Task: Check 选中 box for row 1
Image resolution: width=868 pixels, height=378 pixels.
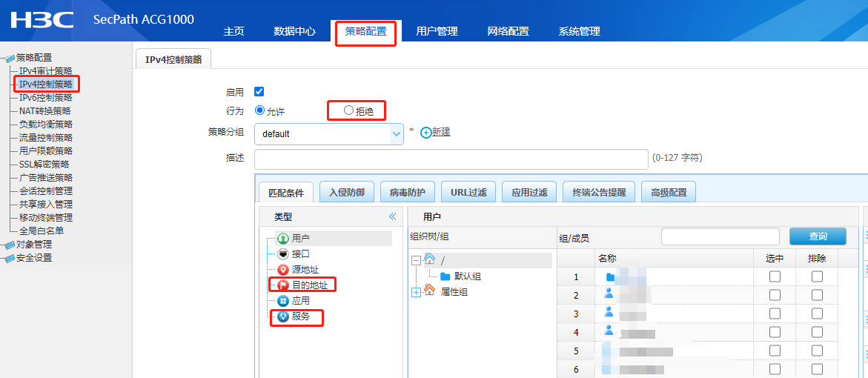Action: pyautogui.click(x=775, y=276)
